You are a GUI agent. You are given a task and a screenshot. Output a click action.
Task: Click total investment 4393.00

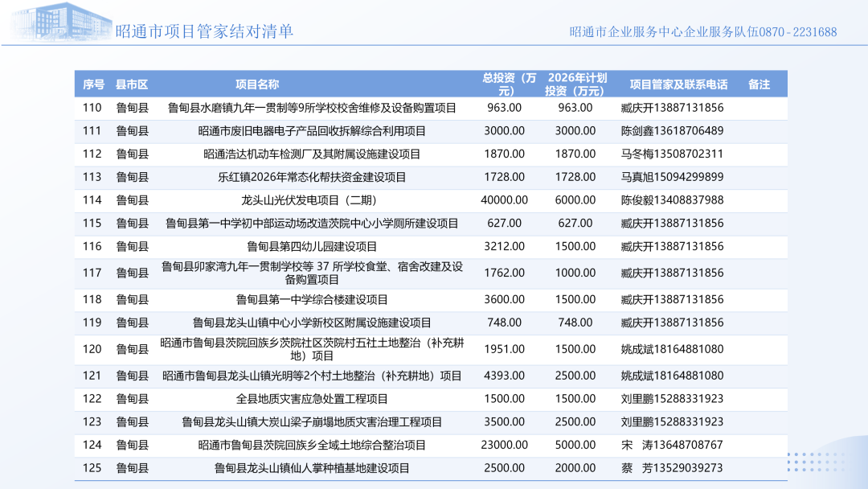click(x=504, y=376)
